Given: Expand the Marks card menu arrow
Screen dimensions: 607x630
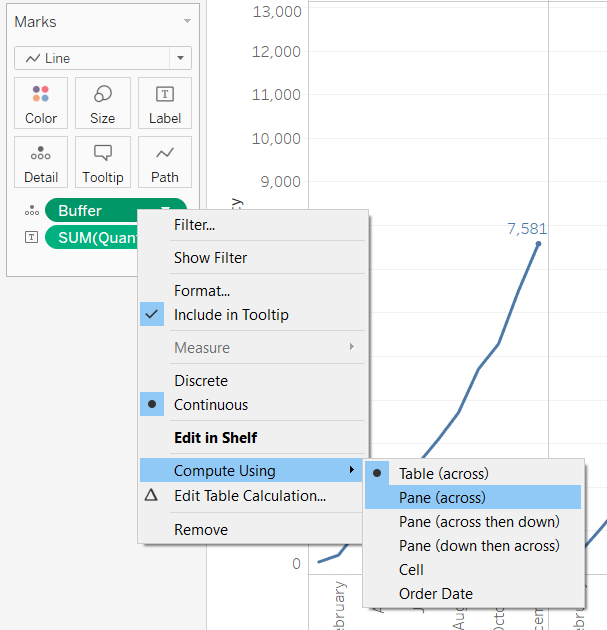Looking at the screenshot, I should coord(187,21).
